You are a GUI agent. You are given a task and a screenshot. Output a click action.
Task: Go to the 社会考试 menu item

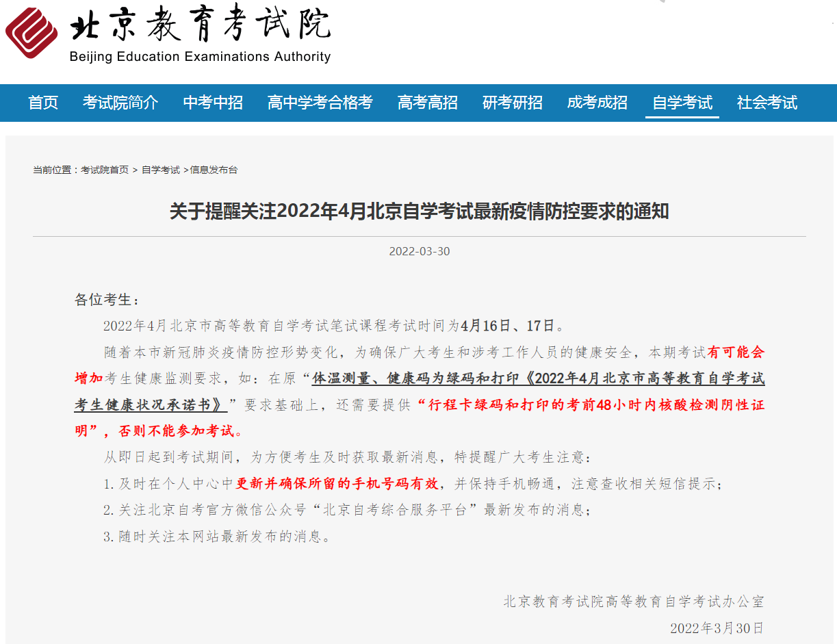tap(767, 103)
